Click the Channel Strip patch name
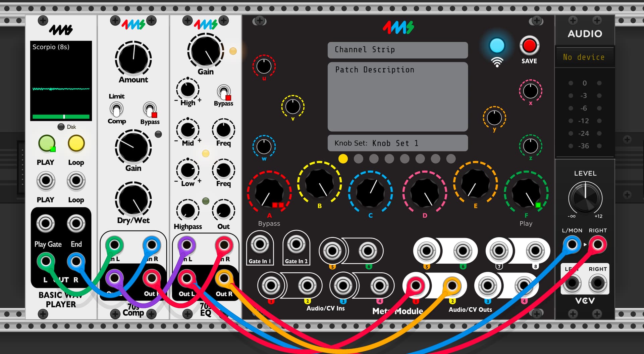Viewport: 644px width, 354px height. (397, 50)
